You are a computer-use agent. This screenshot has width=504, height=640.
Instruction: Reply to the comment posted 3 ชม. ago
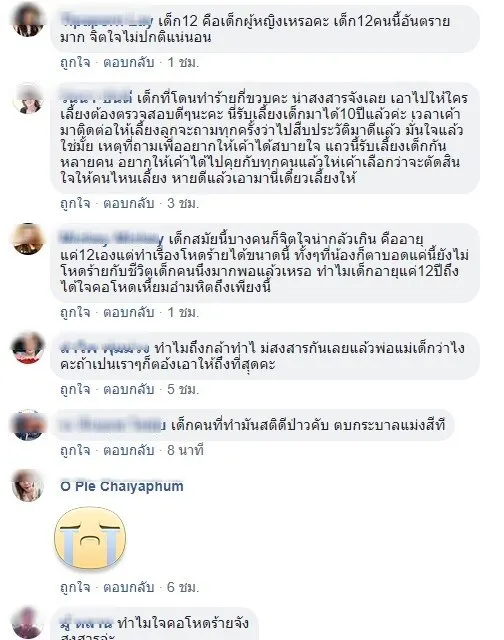click(129, 203)
